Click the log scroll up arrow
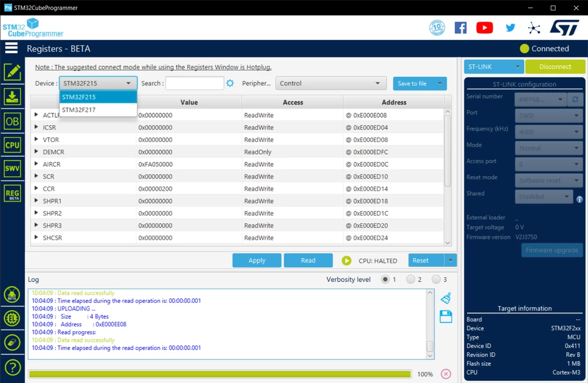The image size is (588, 383). (430, 292)
